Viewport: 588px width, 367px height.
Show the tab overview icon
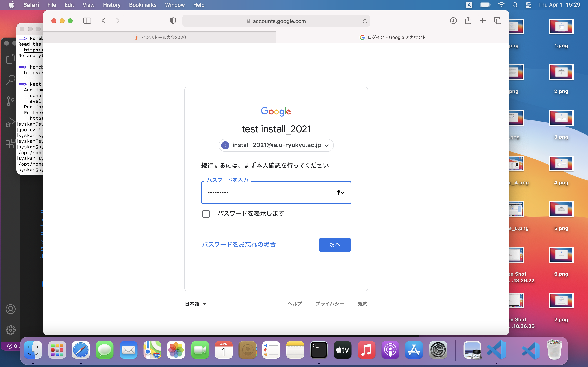pos(498,21)
